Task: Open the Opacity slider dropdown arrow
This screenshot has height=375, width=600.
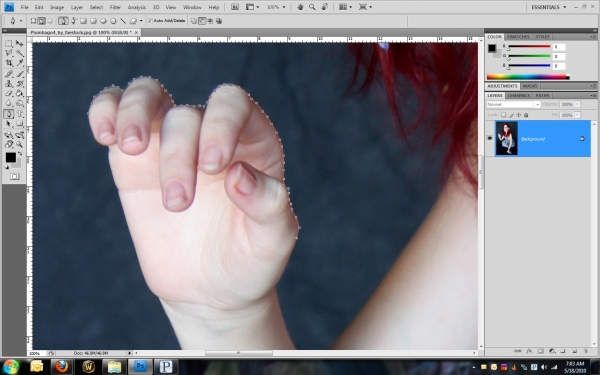Action: point(577,104)
